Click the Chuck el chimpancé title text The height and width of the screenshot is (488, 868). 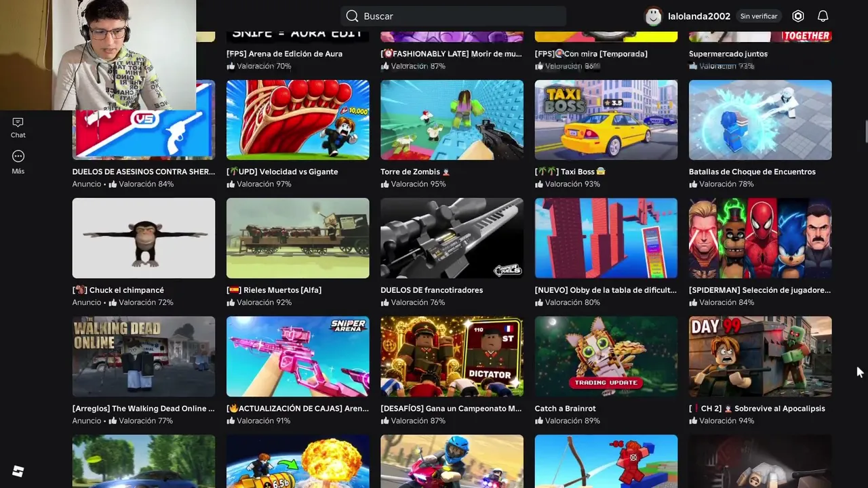click(118, 290)
